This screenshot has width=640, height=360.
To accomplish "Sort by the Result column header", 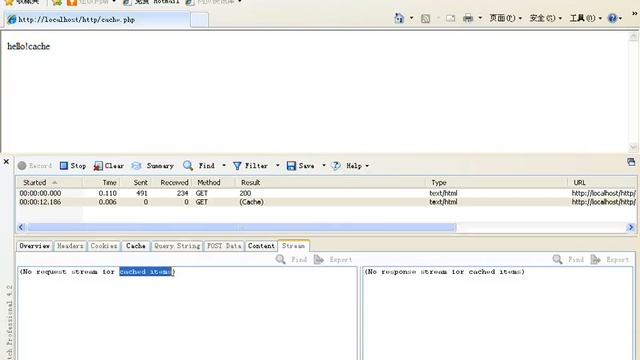I will (x=331, y=182).
